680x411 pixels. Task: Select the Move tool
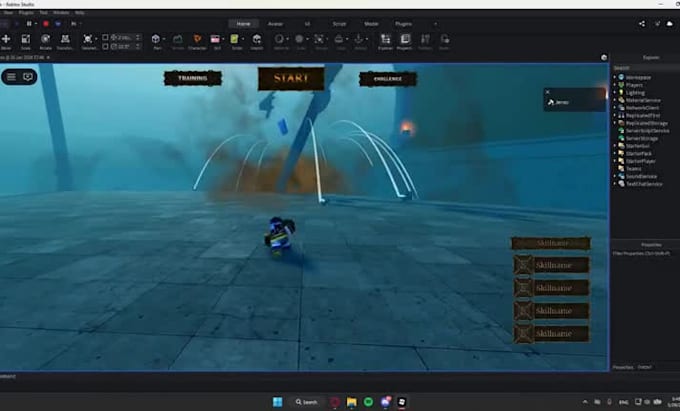(6, 39)
